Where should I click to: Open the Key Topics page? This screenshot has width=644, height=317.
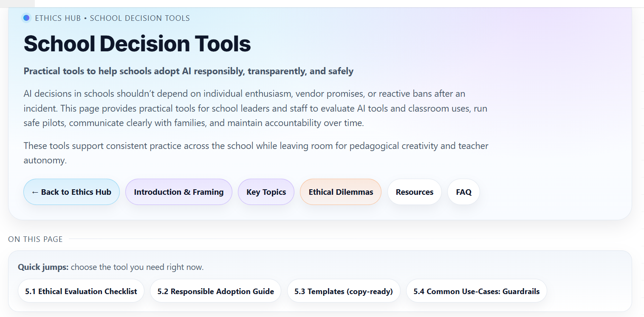[266, 192]
